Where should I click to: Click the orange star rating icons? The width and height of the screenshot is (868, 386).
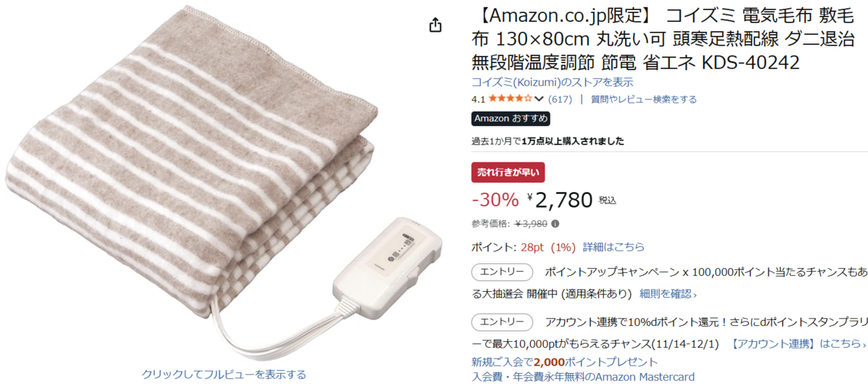click(x=511, y=98)
